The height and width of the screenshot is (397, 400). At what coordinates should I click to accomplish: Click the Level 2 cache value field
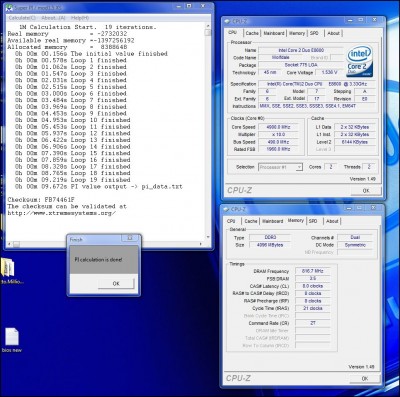(355, 142)
